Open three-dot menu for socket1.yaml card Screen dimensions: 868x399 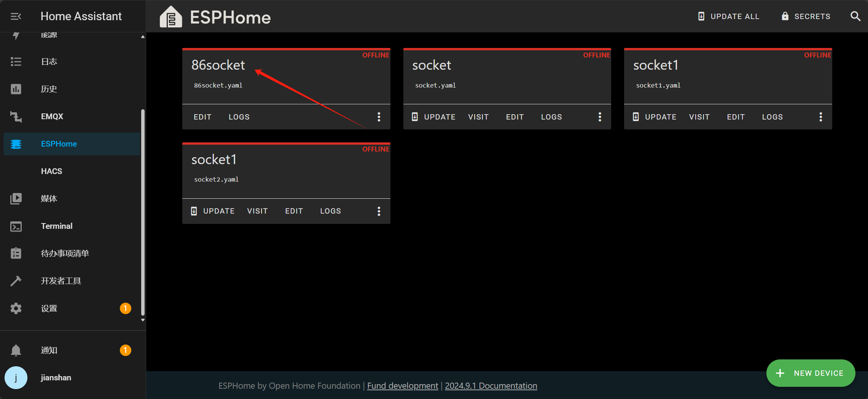click(x=820, y=117)
